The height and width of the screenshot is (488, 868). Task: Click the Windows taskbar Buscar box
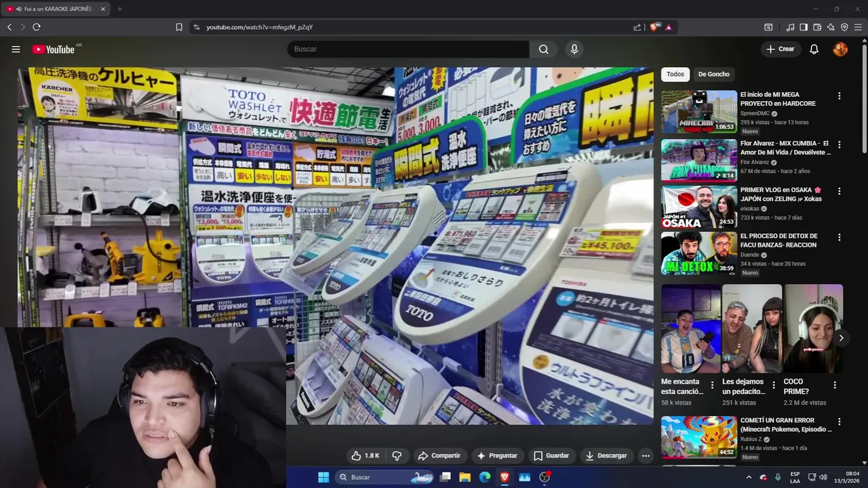click(x=385, y=477)
